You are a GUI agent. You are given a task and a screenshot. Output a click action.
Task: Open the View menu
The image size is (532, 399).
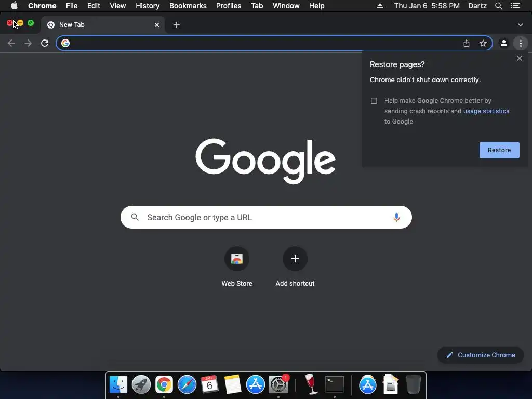point(118,6)
